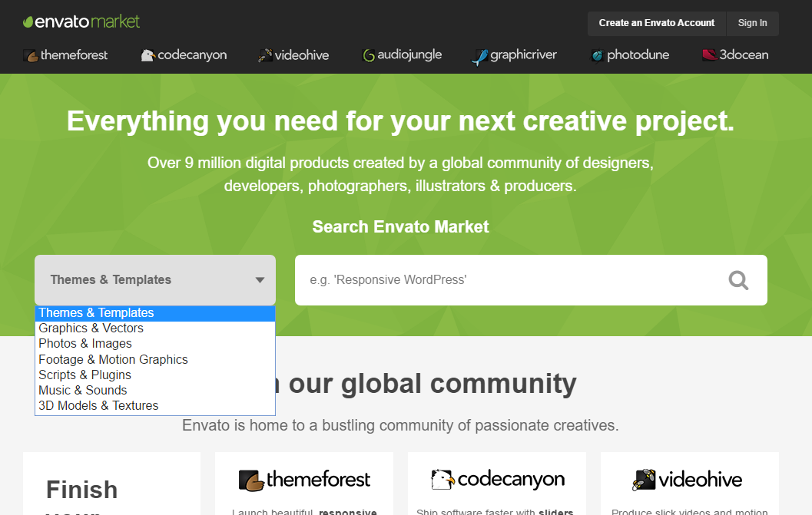Select 3D Models & Textures option
Viewport: 812px width, 515px height.
98,405
